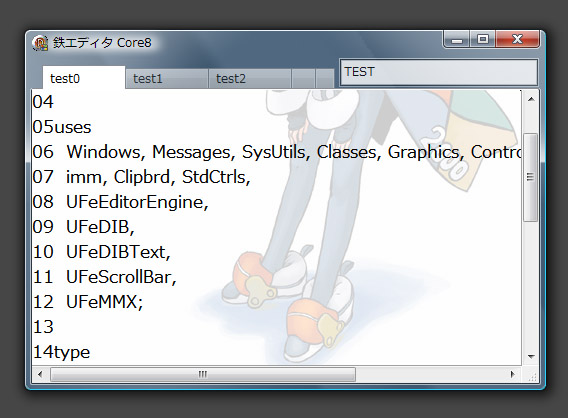Click the horizontal scrollbar right arrow
The width and height of the screenshot is (568, 418).
[512, 374]
